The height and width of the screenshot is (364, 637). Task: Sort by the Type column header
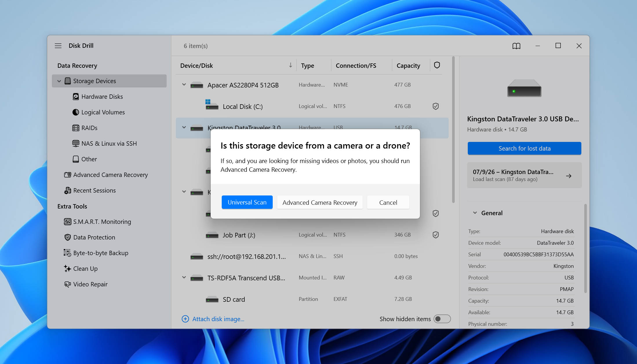307,65
